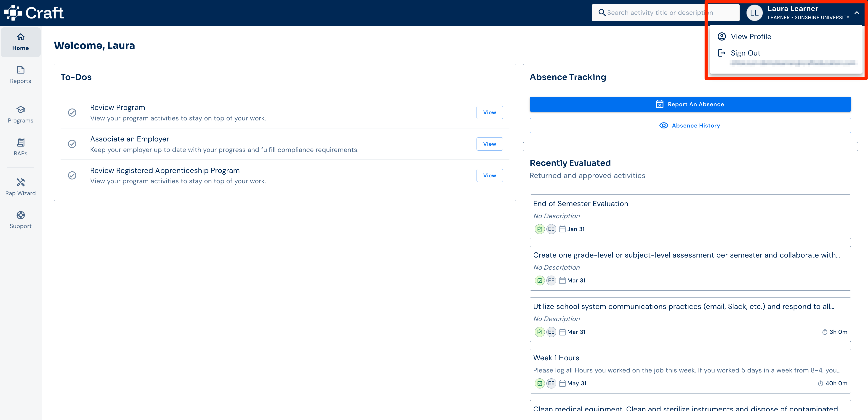Image resolution: width=868 pixels, height=420 pixels.
Task: Open Clean medical equipment activity card
Action: (x=690, y=406)
